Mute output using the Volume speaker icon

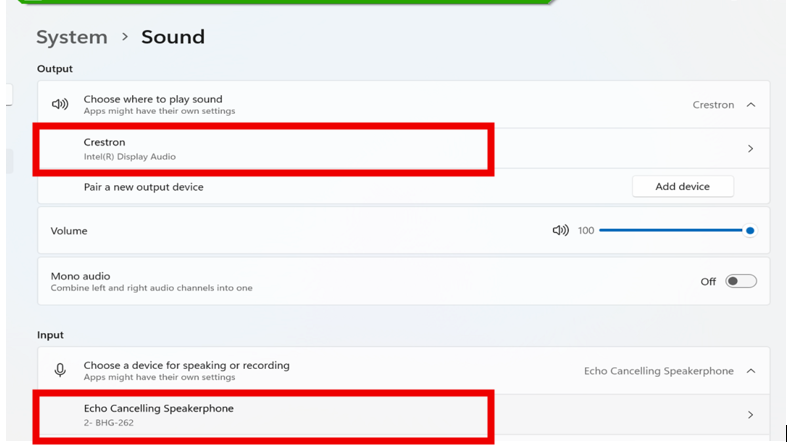(x=560, y=231)
